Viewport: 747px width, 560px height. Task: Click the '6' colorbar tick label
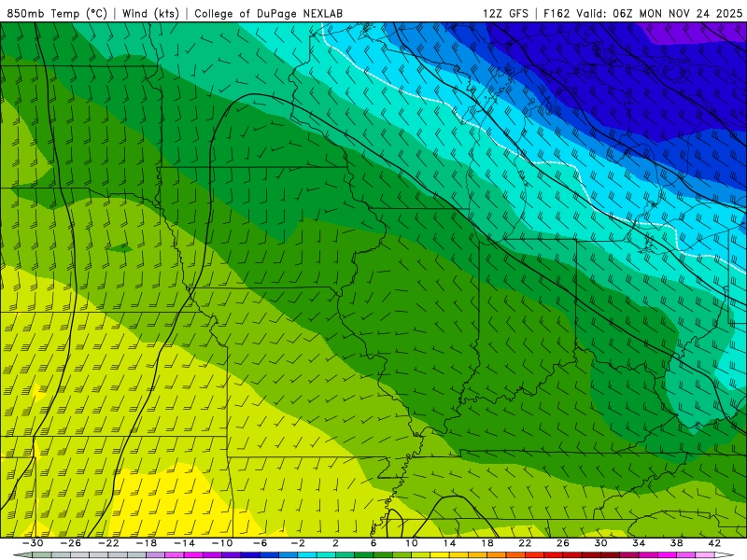point(373,543)
